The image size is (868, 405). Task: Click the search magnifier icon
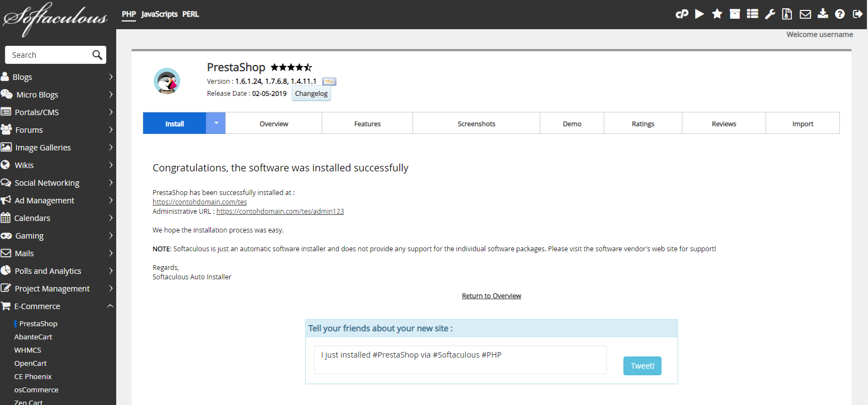click(x=97, y=55)
